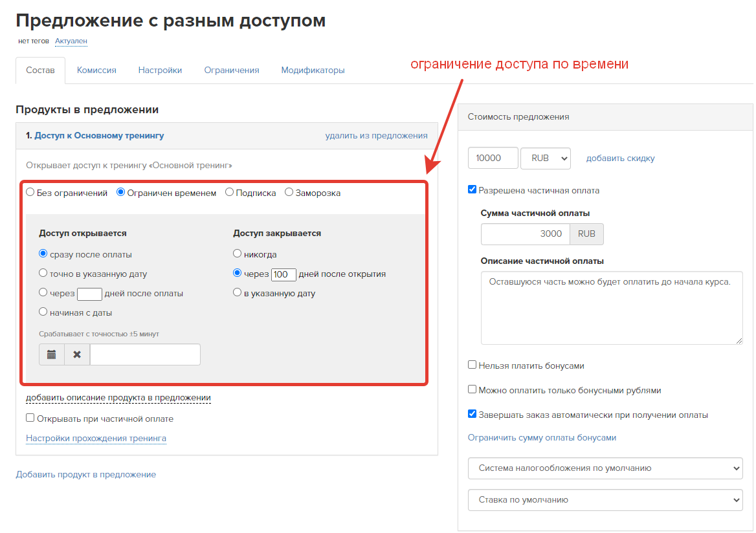
Task: Open the RUB currency dropdown
Action: point(545,158)
